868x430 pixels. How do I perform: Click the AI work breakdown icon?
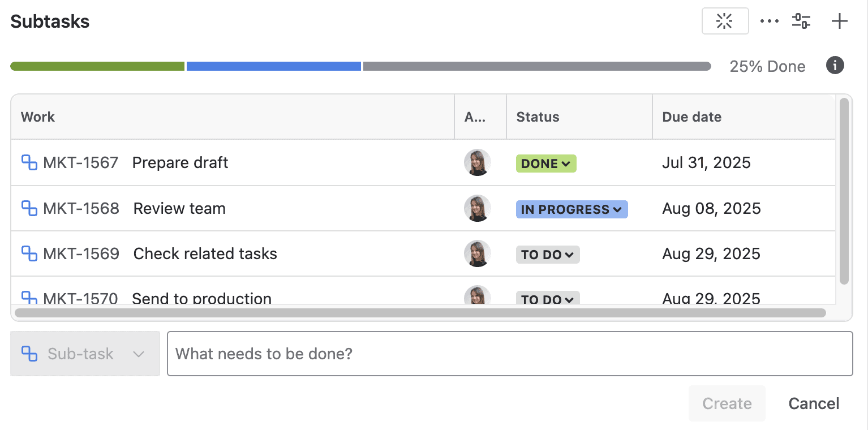(x=725, y=20)
